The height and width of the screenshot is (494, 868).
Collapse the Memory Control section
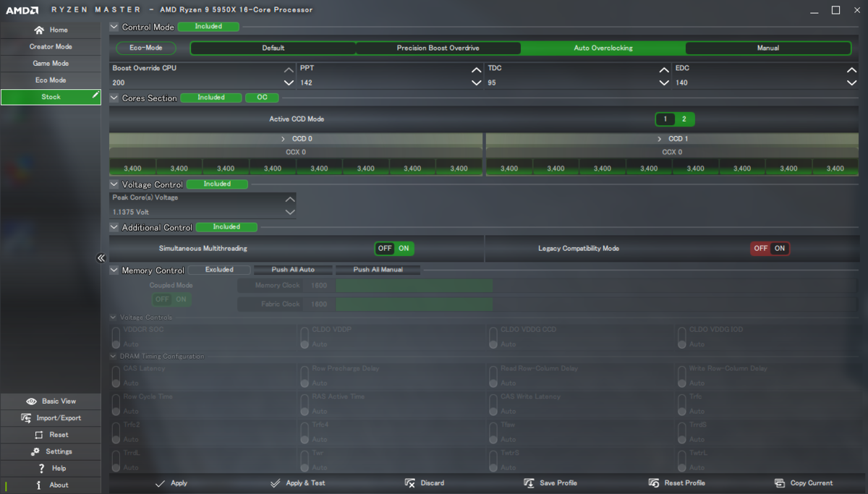point(114,270)
